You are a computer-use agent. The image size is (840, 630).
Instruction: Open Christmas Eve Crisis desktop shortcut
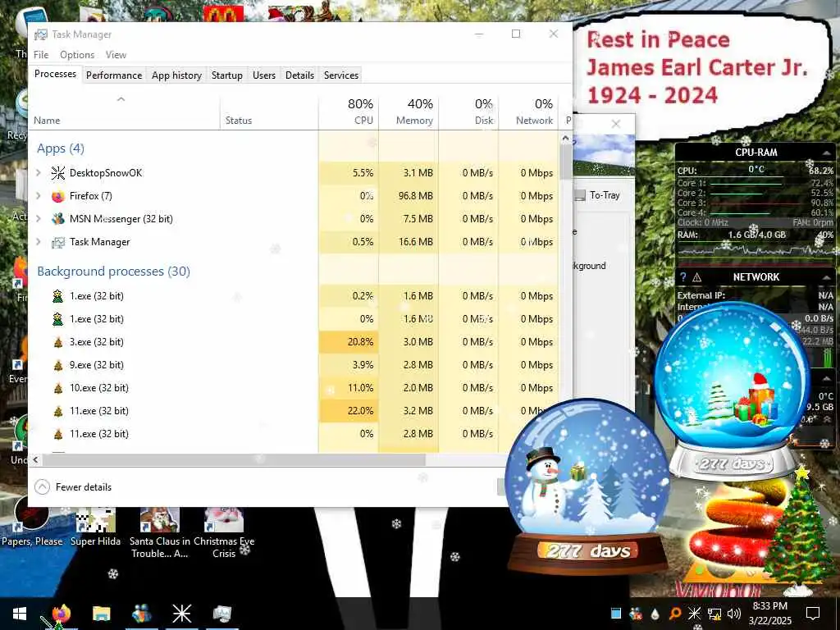click(224, 533)
